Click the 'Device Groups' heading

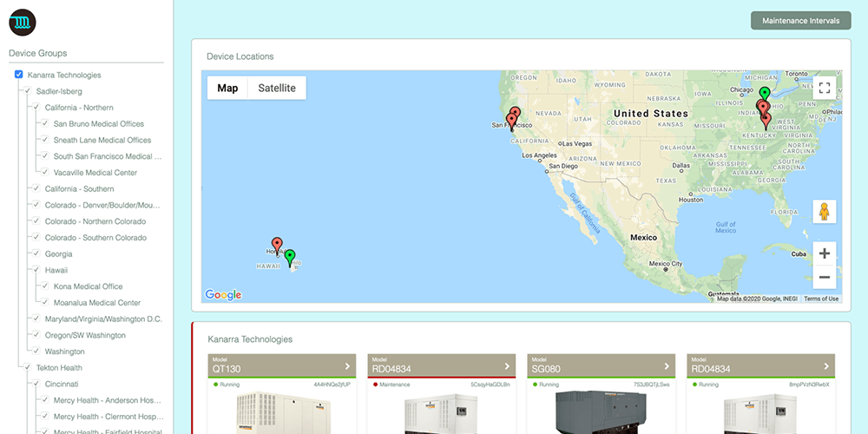tap(37, 53)
